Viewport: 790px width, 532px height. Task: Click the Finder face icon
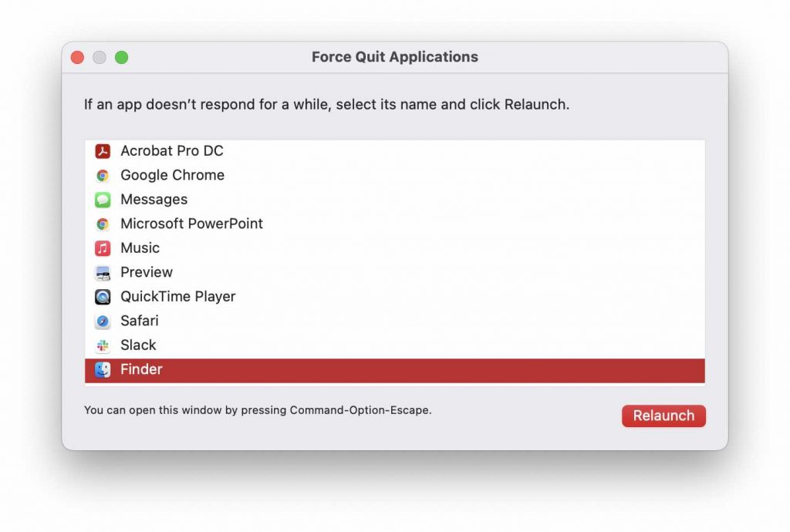[103, 370]
